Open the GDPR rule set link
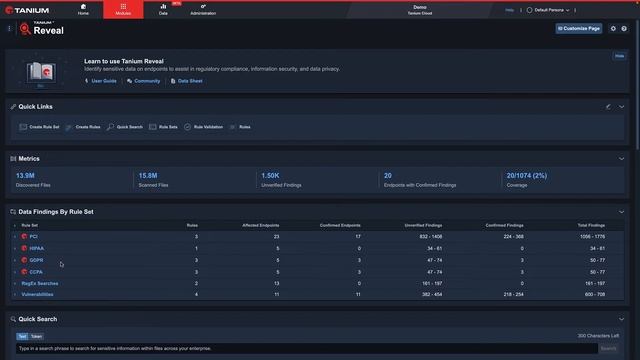The image size is (640, 360). pos(36,260)
